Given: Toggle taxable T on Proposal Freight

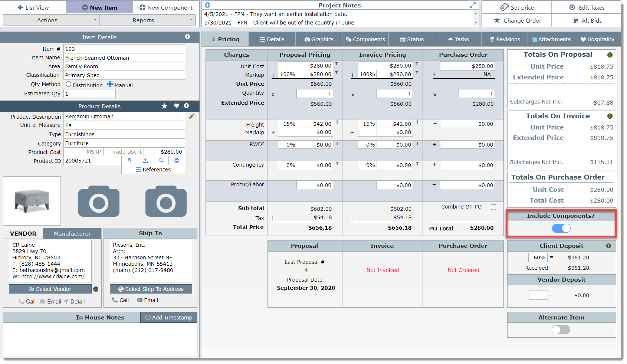Looking at the screenshot, I should coord(337,122).
